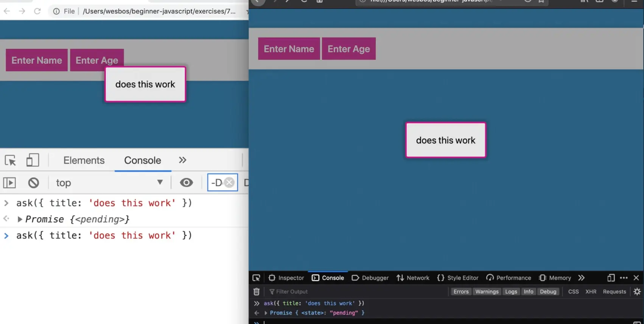Expand the Promise pending state in Firefox
Screen dimensions: 644x324
(x=266, y=313)
